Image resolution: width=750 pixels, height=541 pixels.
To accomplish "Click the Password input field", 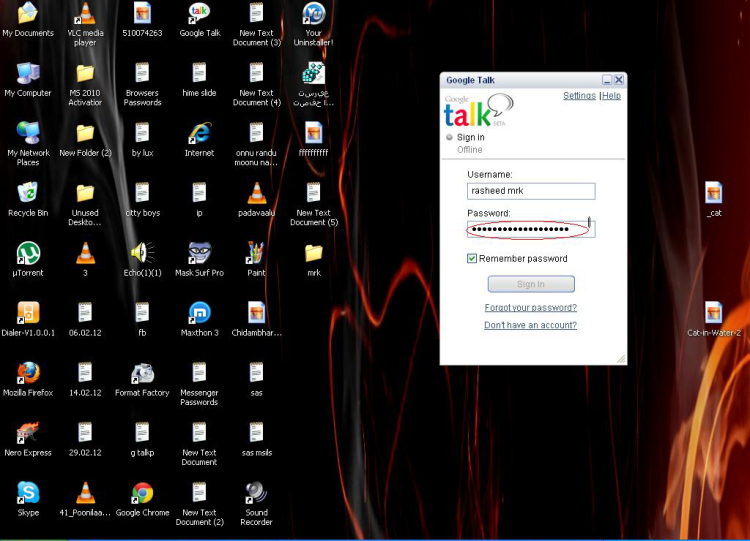I will coord(531,230).
